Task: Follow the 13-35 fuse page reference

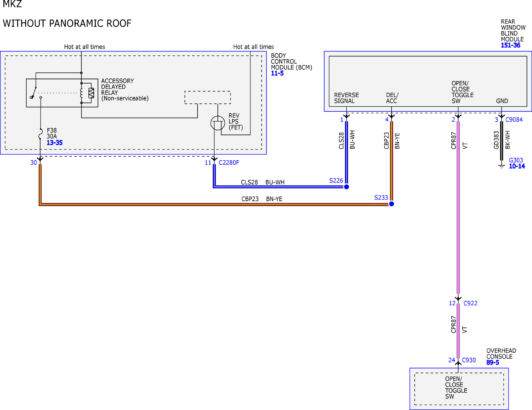Action: (x=54, y=143)
